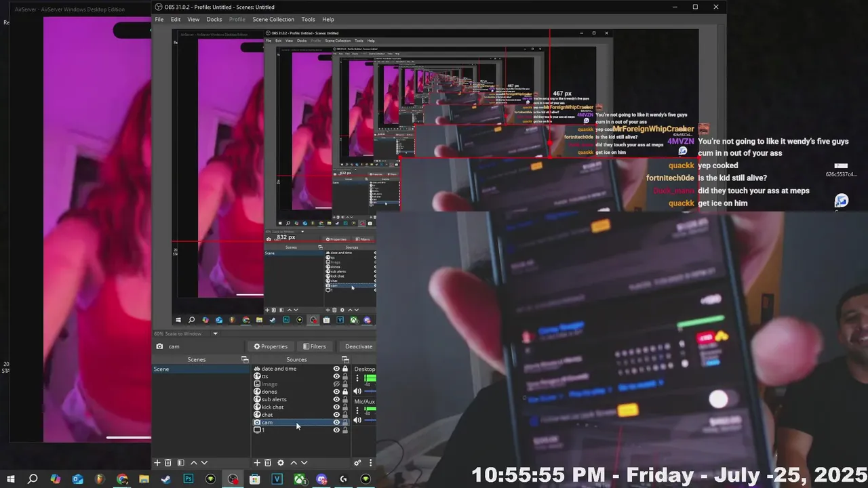Open the Edit menu
Viewport: 868px width, 488px height.
(176, 19)
